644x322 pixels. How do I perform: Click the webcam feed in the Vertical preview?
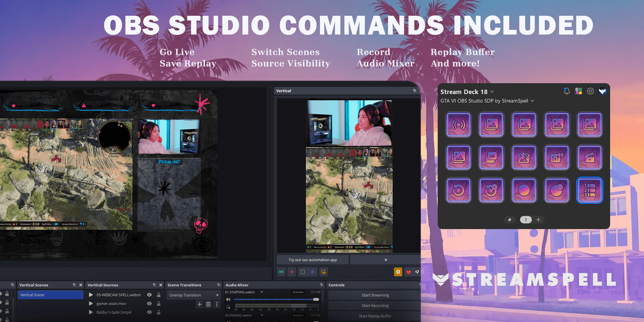coord(350,123)
